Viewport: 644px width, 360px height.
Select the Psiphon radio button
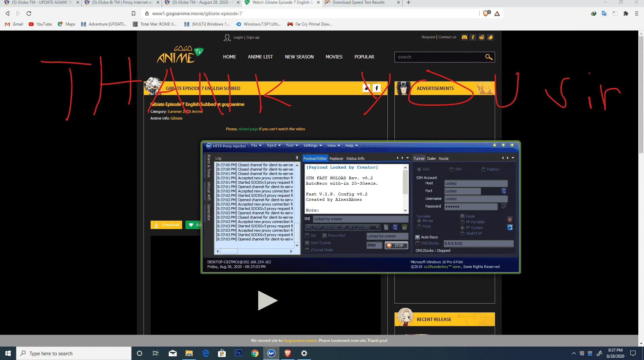pyautogui.click(x=483, y=169)
